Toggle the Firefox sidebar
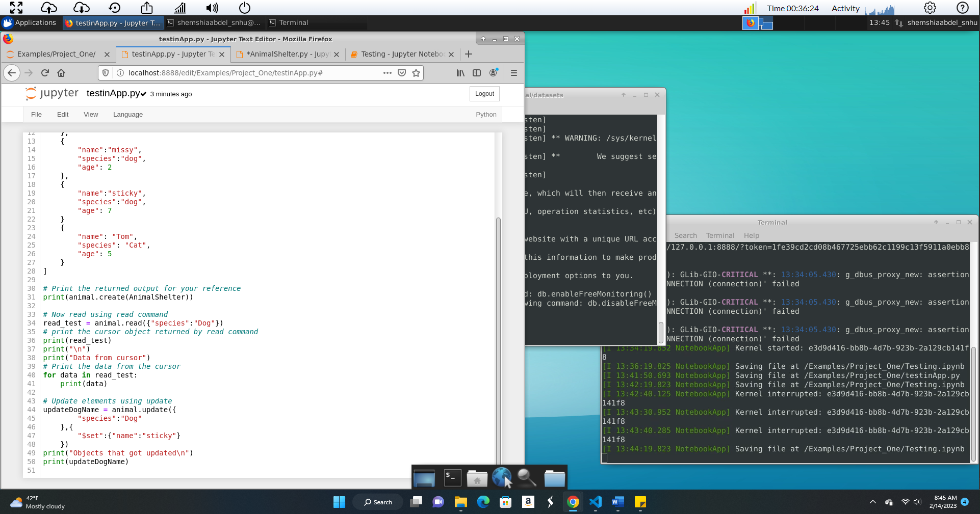980x514 pixels. (x=477, y=73)
